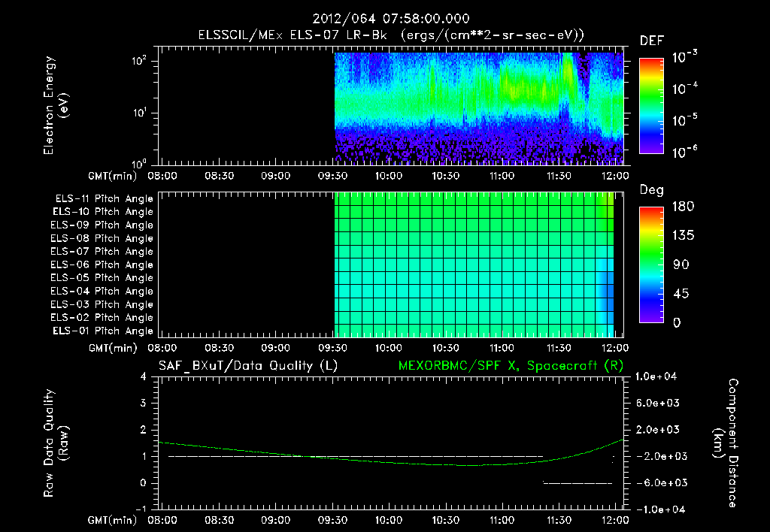Select ELS-06 Pitch Angle row label

point(102,265)
